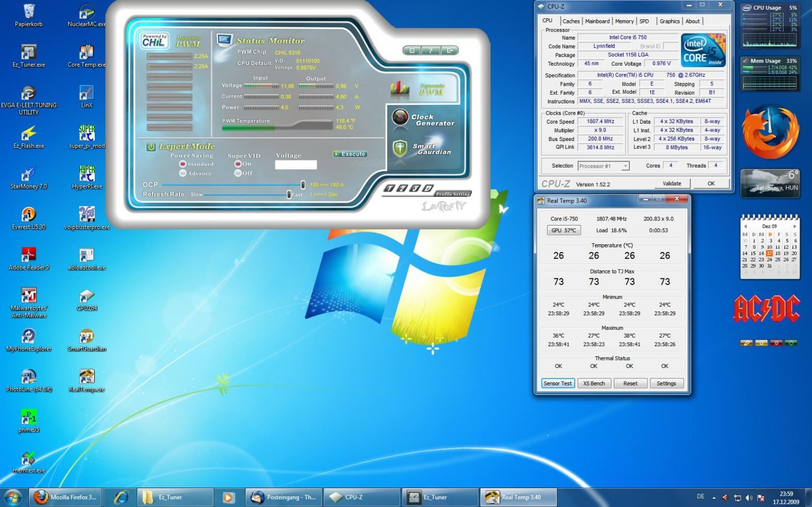This screenshot has width=812, height=507.
Task: Select Advance power saving option
Action: [x=182, y=173]
